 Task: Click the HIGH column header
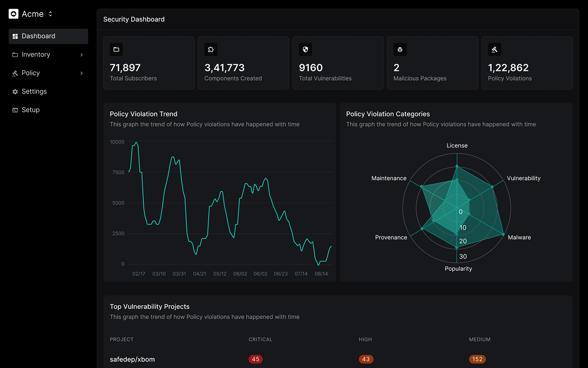(x=365, y=339)
